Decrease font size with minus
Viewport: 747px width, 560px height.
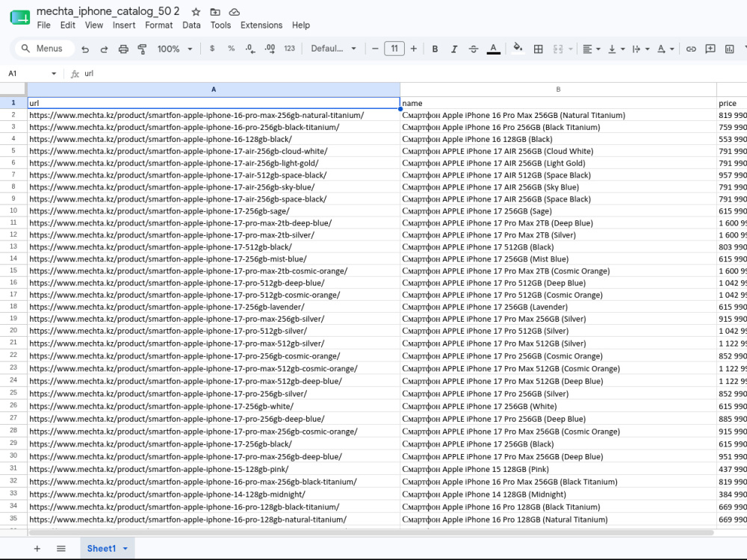375,49
